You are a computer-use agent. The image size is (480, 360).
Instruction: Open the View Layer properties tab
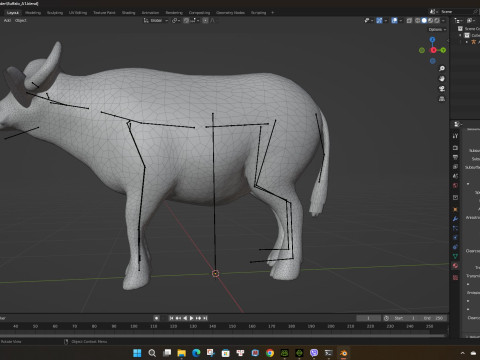(455, 166)
